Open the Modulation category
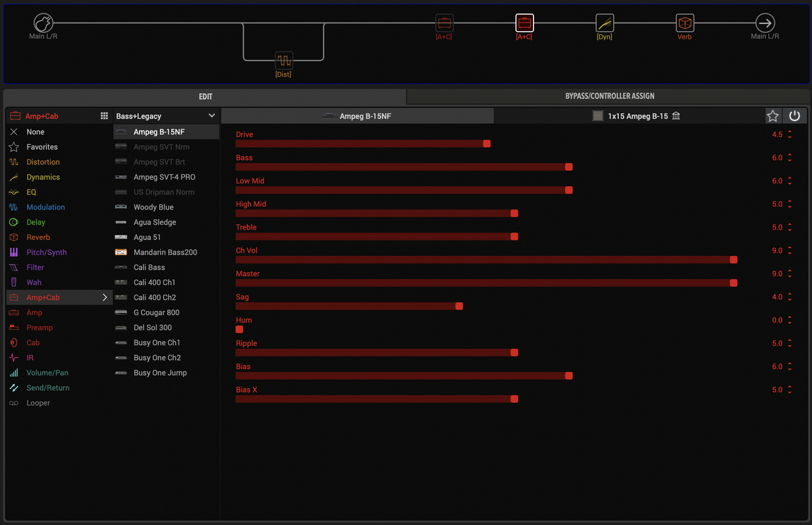Viewport: 812px width, 525px height. click(60, 207)
